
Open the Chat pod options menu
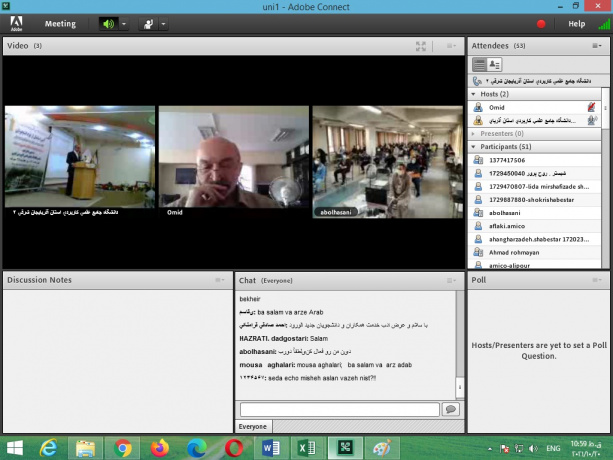451,280
